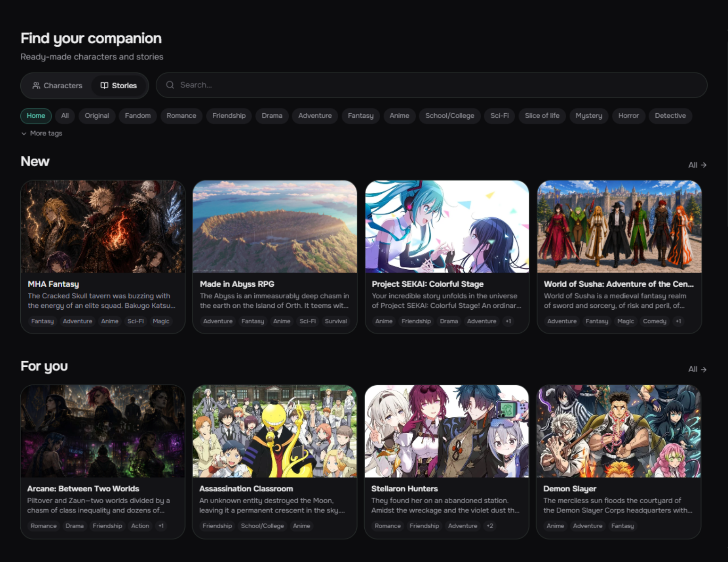Filter by the Fandom tag
Image resolution: width=728 pixels, height=562 pixels.
coord(138,116)
